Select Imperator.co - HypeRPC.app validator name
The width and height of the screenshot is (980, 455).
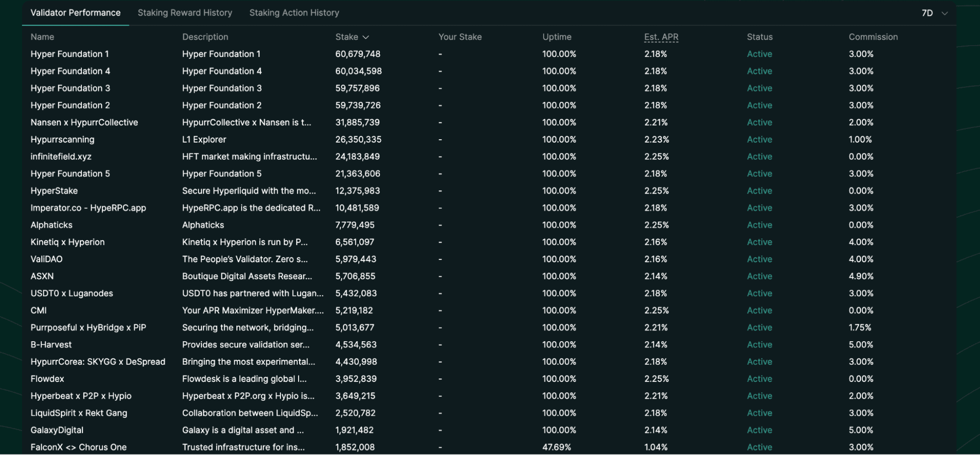[x=88, y=208]
